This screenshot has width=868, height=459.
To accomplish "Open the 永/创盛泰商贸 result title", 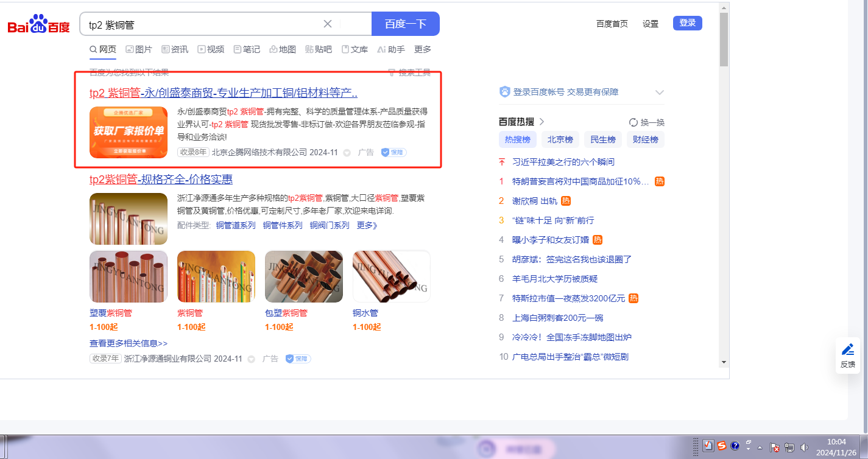I will click(x=224, y=93).
